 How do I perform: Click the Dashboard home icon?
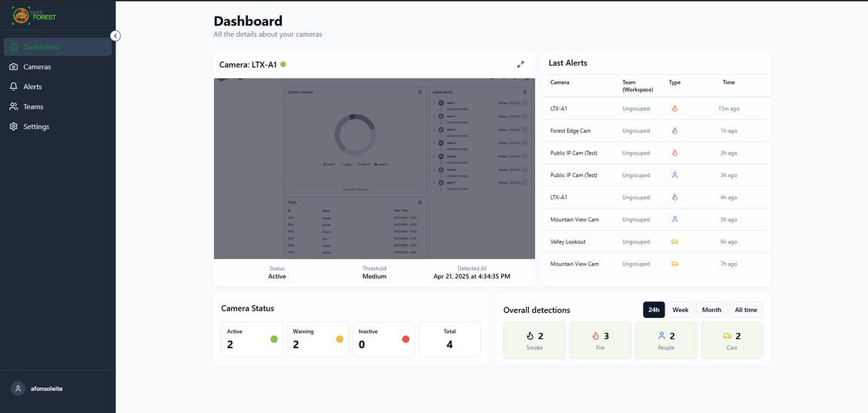point(14,47)
